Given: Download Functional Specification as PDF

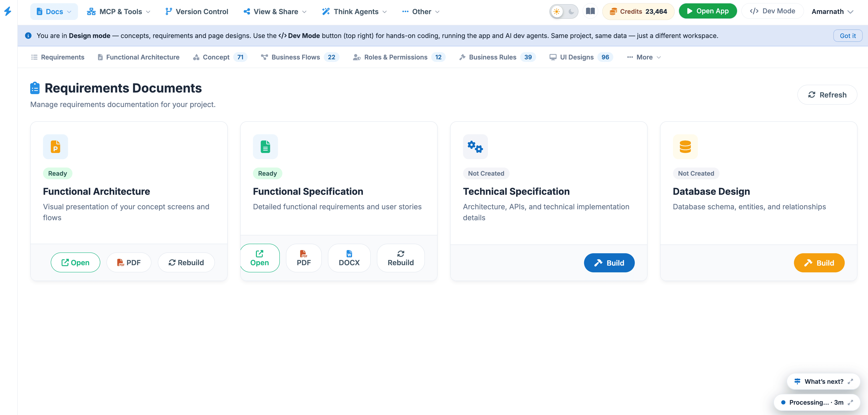Looking at the screenshot, I should click(304, 258).
